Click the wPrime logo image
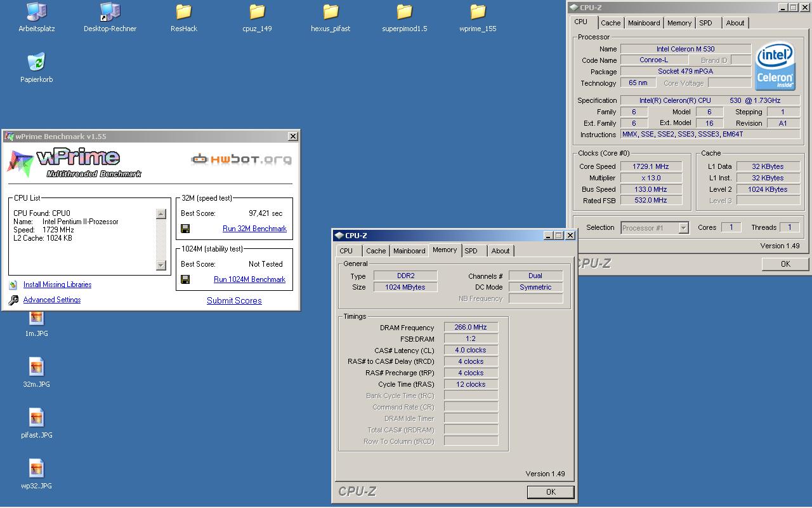The width and height of the screenshot is (812, 508). click(74, 163)
